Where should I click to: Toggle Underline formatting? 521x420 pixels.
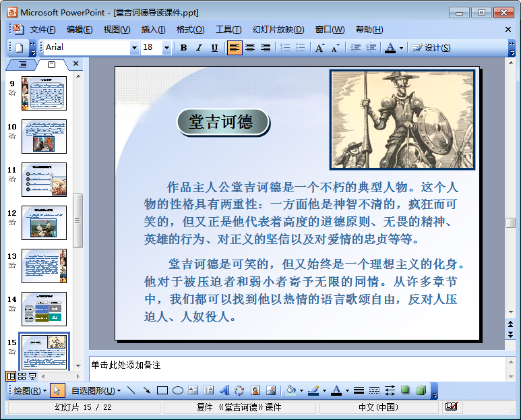pos(214,48)
